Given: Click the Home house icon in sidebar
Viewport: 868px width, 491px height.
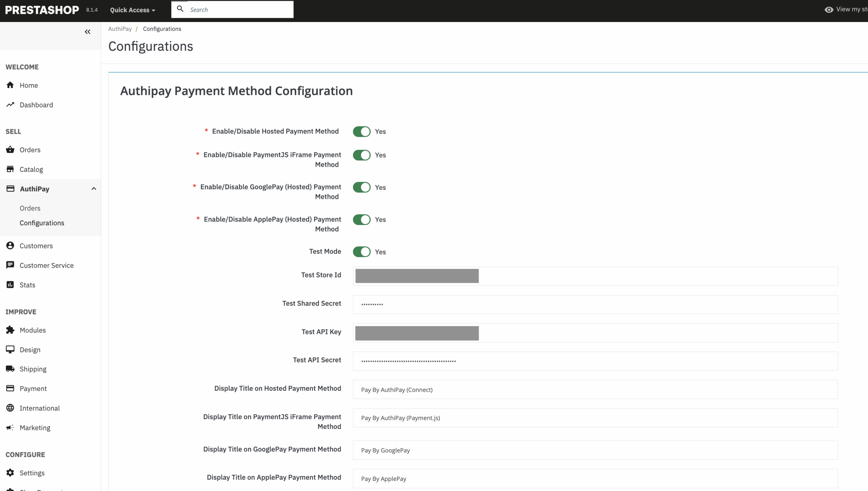Looking at the screenshot, I should [10, 85].
